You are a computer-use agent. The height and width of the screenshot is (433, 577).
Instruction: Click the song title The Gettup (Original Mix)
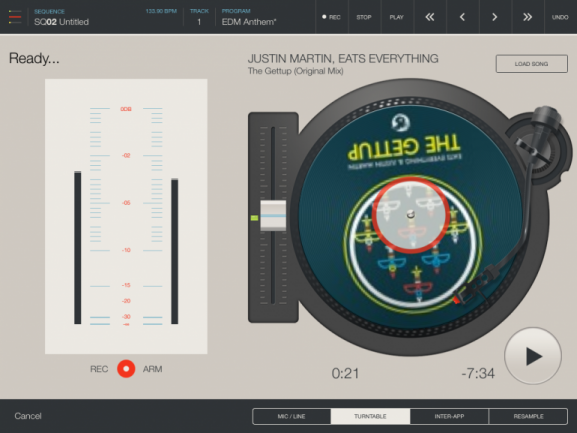(295, 71)
